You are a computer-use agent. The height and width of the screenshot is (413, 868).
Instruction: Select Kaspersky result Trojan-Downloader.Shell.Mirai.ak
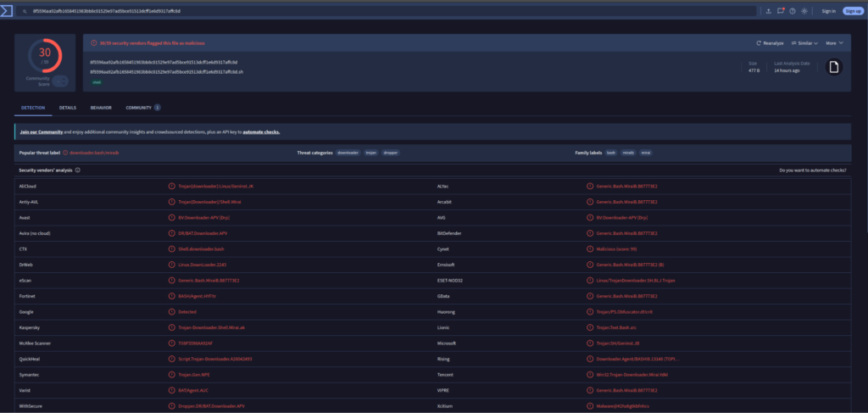[211, 327]
